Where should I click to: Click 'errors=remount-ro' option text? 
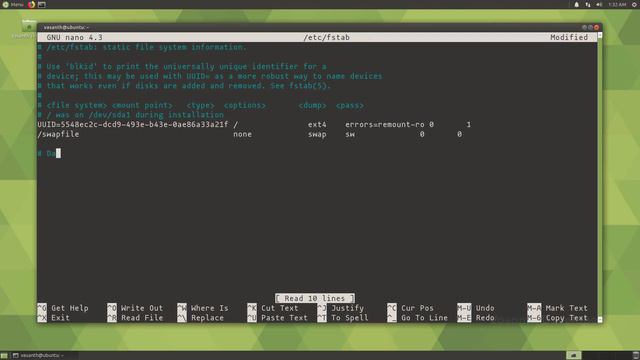(x=384, y=124)
